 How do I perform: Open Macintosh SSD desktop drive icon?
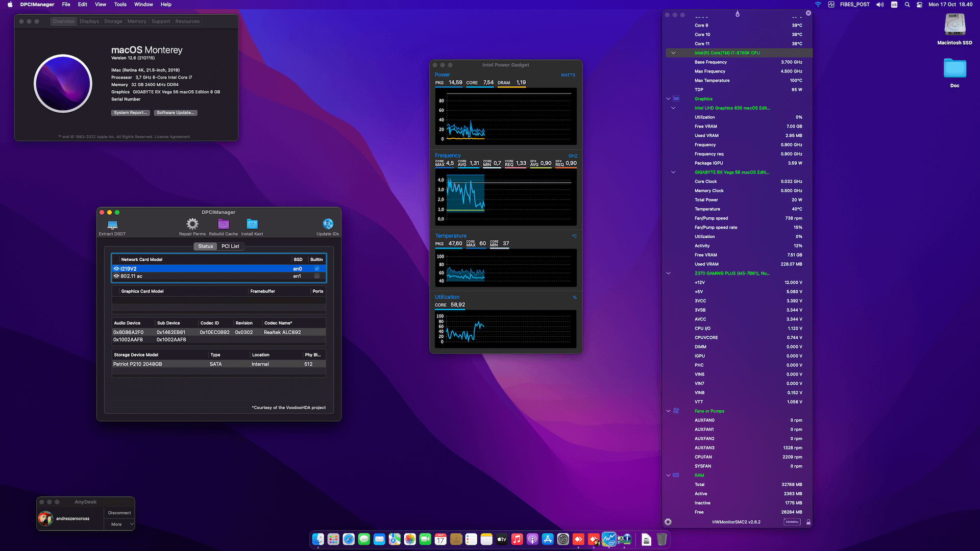[954, 24]
